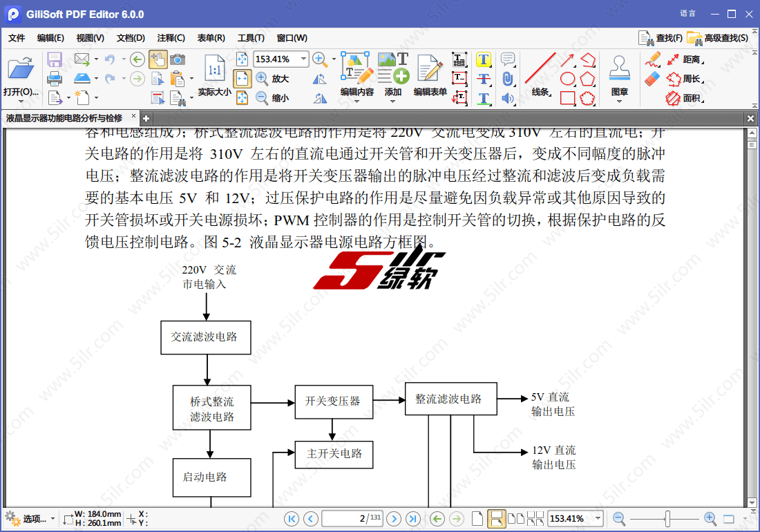Click the zoom slider in status bar
Image resolution: width=760 pixels, height=532 pixels.
click(667, 518)
